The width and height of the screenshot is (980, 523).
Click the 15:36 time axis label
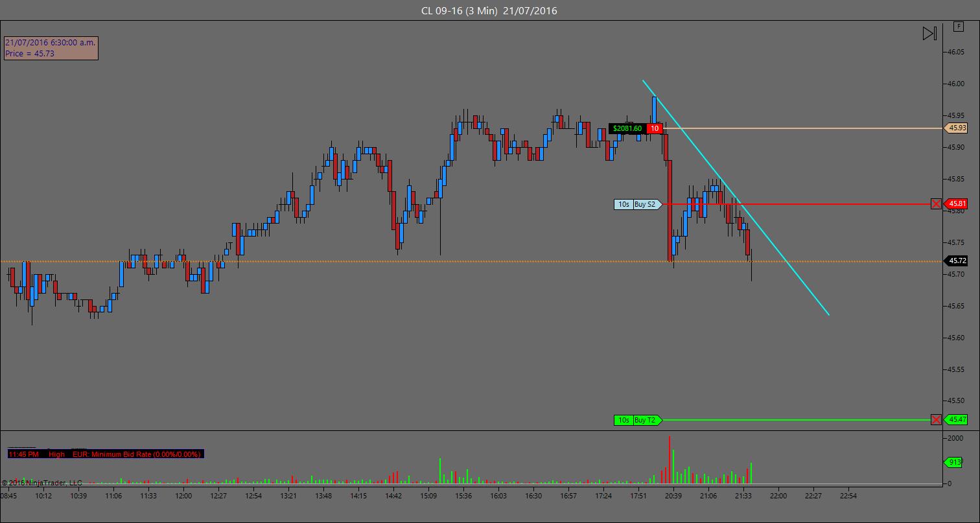(463, 496)
